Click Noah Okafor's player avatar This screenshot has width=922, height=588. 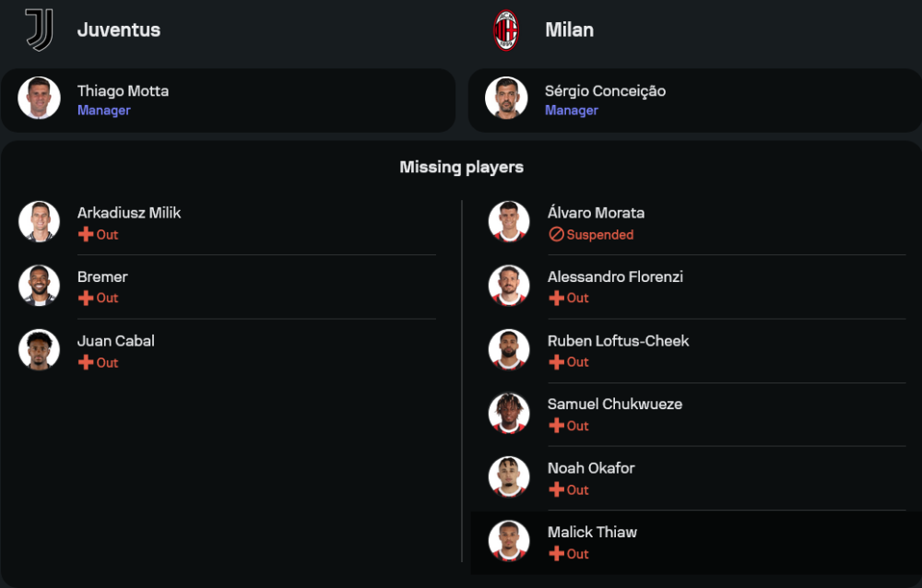click(509, 477)
